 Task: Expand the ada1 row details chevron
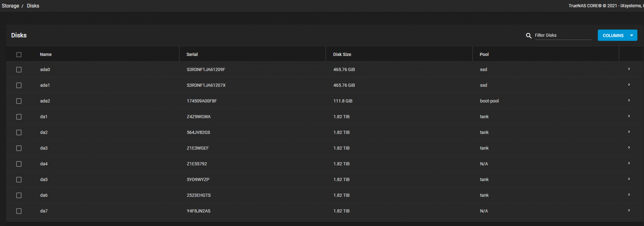pyautogui.click(x=629, y=84)
